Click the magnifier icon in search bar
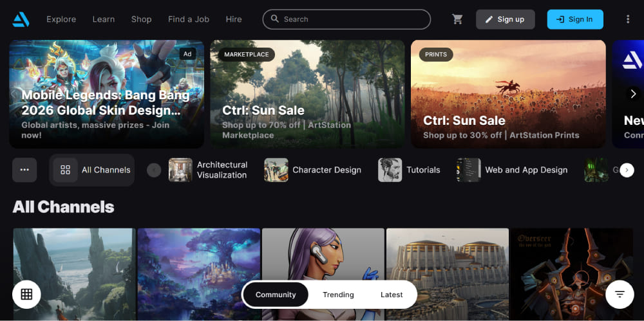The height and width of the screenshot is (321, 644). (x=276, y=19)
